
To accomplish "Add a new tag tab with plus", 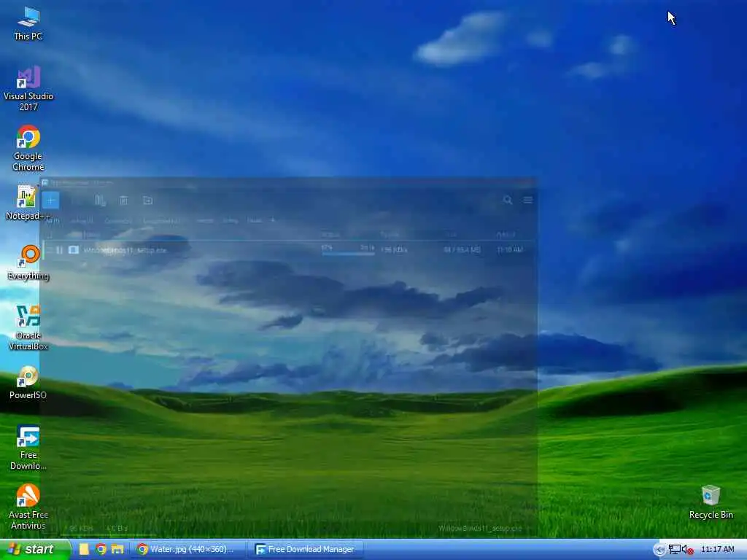I will pos(273,220).
